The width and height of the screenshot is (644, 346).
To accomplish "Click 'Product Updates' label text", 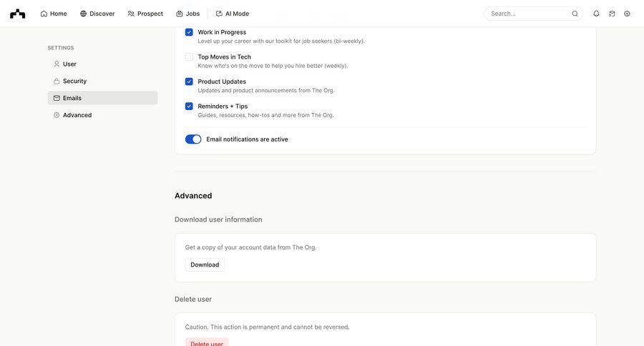I will [222, 81].
